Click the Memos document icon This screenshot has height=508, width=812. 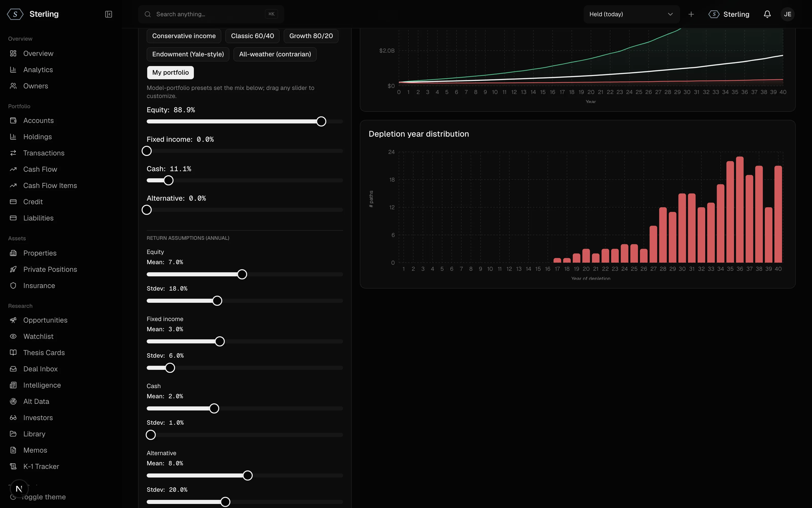pyautogui.click(x=13, y=450)
